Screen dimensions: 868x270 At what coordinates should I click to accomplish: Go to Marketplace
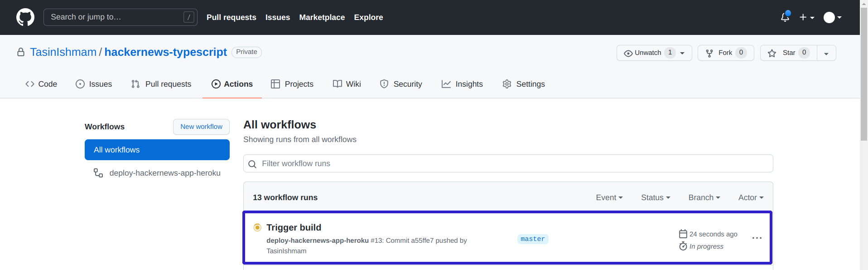tap(322, 17)
